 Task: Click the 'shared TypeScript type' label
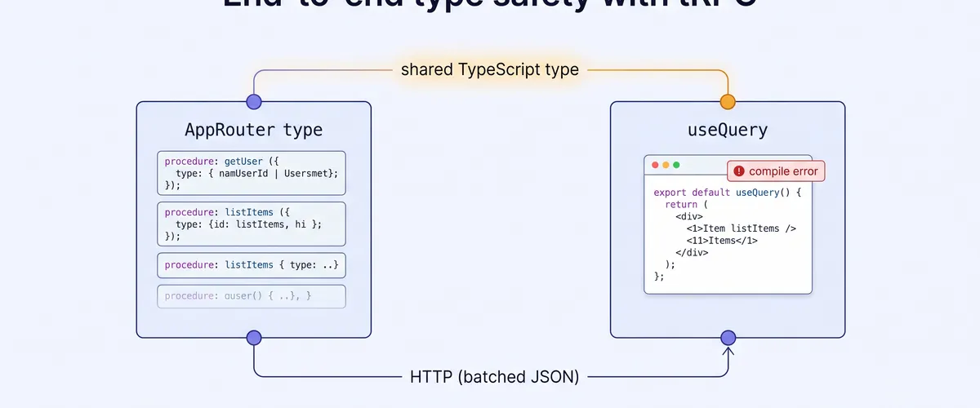(x=490, y=69)
